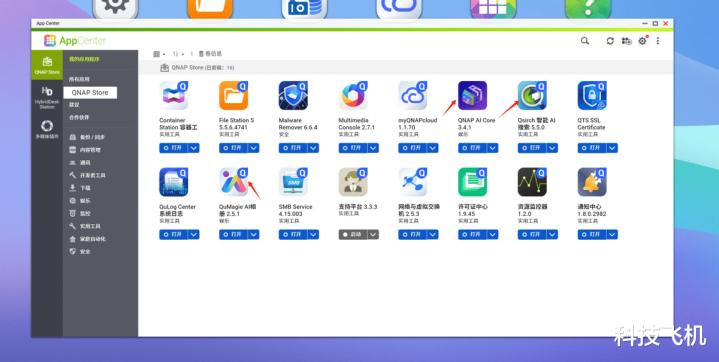Click the 卷信息 volume info button
The height and width of the screenshot is (362, 719).
point(210,54)
